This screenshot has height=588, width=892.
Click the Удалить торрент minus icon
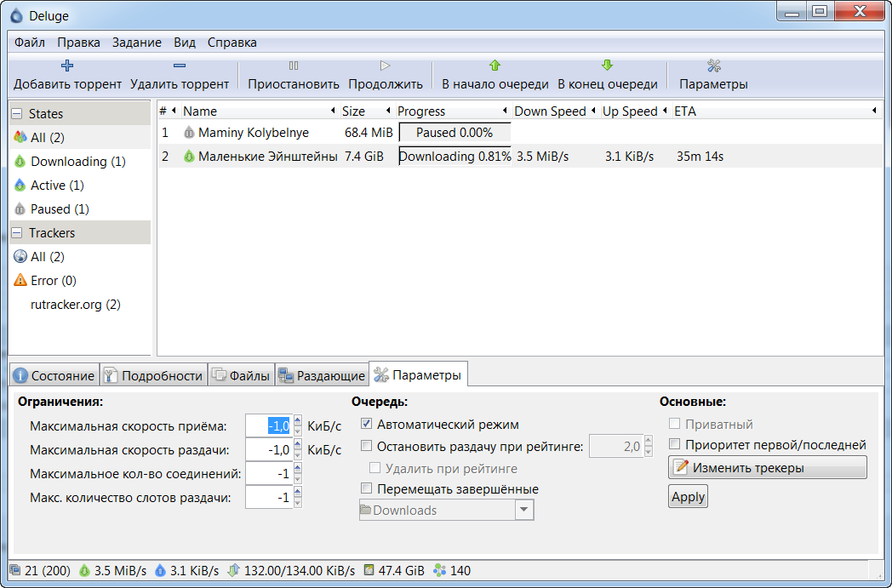180,66
